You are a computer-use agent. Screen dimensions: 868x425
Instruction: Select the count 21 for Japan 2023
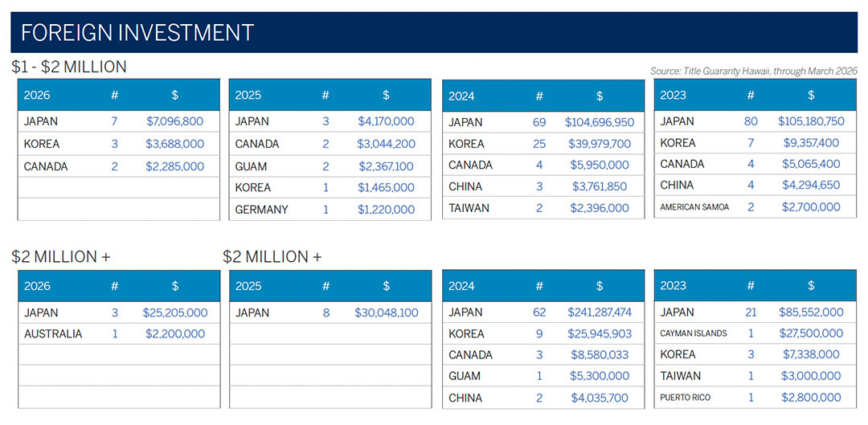point(751,313)
